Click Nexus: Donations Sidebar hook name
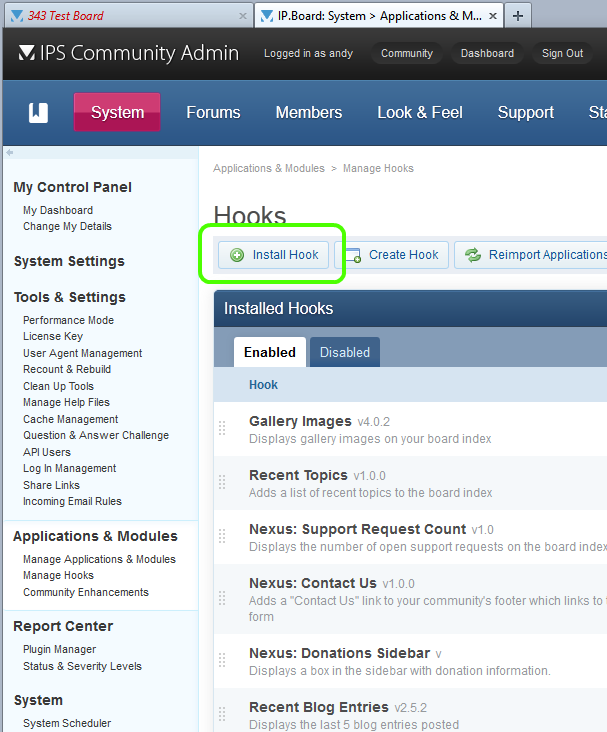Image resolution: width=607 pixels, height=732 pixels. [x=339, y=653]
